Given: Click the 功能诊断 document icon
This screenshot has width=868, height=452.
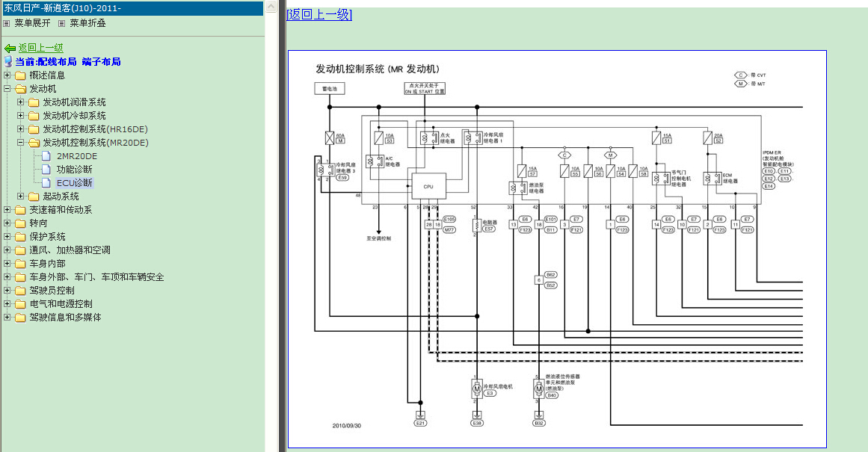Looking at the screenshot, I should [x=46, y=170].
